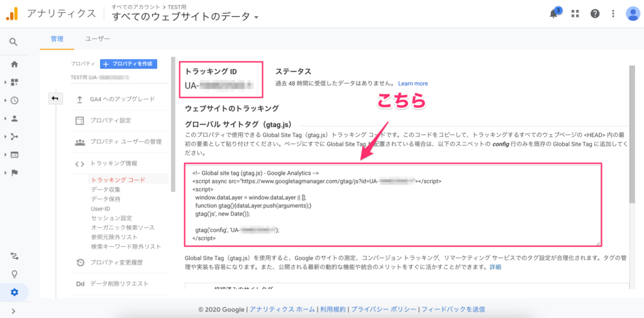644x318 pixels.
Task: Expand the Customization sidebar arrow
Action: click(6, 82)
